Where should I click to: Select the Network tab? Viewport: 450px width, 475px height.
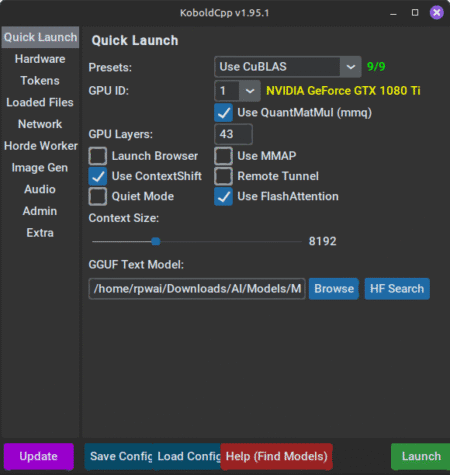[x=40, y=124]
